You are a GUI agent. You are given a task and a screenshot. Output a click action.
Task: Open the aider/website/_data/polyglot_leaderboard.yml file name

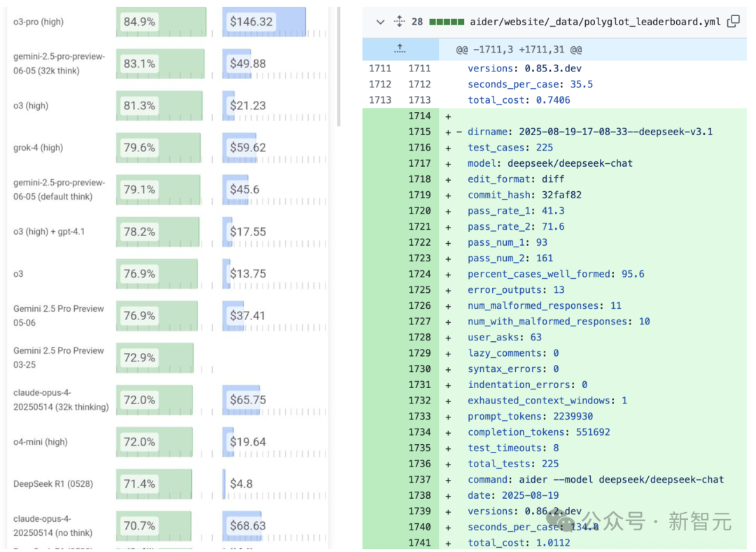click(595, 22)
